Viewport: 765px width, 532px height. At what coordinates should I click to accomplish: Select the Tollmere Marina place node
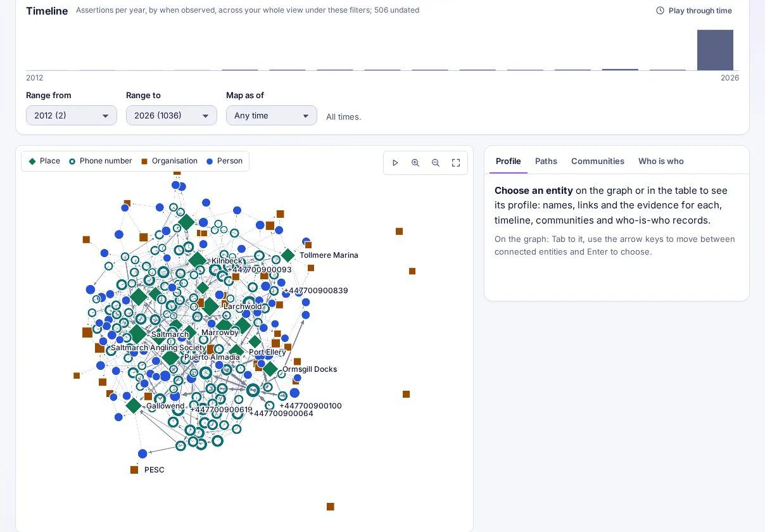tap(288, 255)
